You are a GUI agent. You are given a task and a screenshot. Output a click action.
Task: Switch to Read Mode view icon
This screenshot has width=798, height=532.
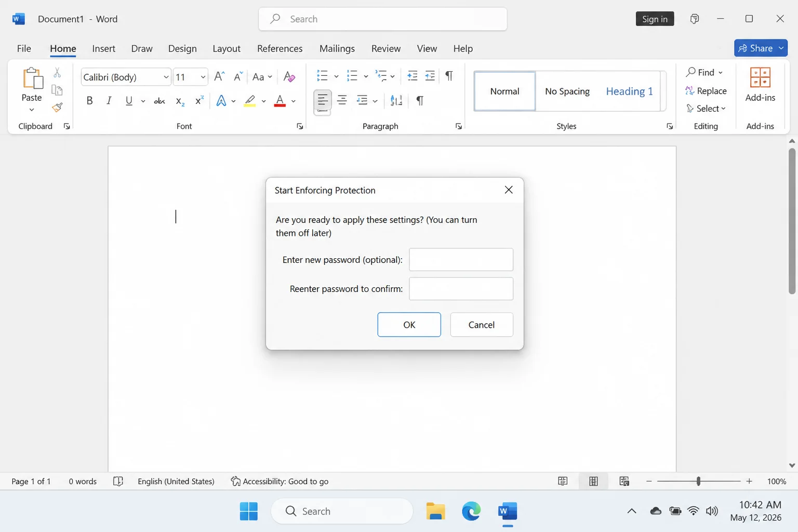click(563, 481)
